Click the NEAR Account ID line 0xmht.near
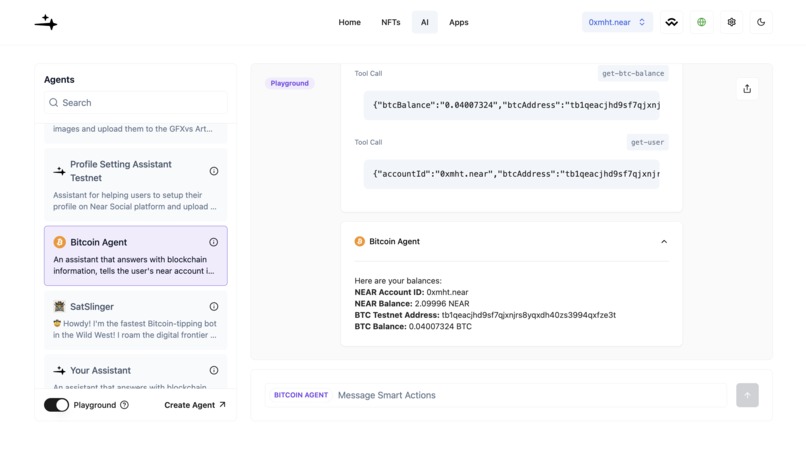Screen dimensions: 806x451 click(x=411, y=292)
